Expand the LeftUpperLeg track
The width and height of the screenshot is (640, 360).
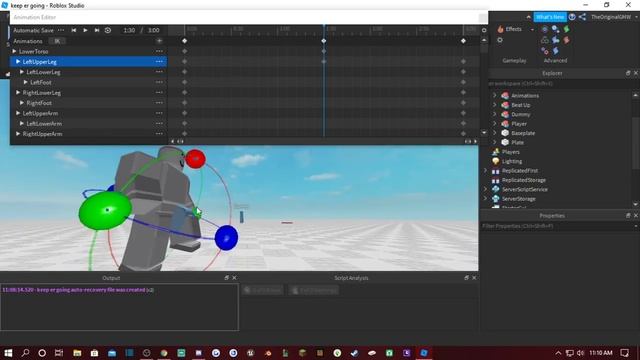pyautogui.click(x=18, y=62)
